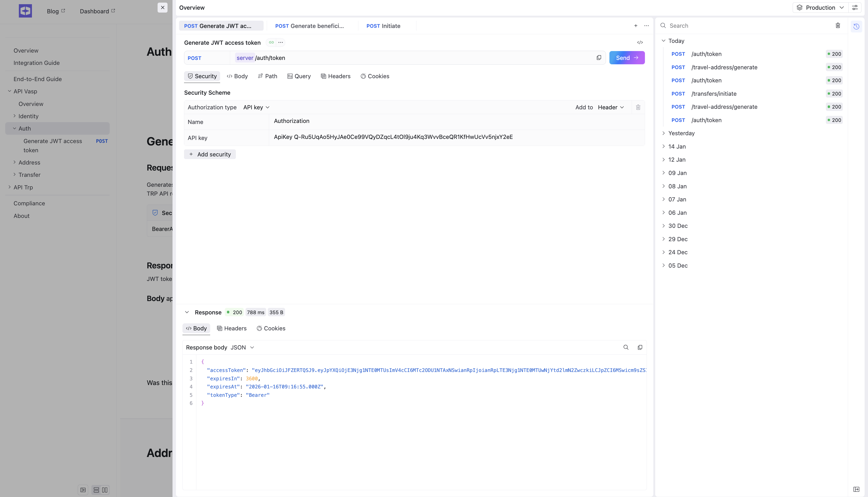Switch to the Headers request tab
The height and width of the screenshot is (497, 868).
[x=336, y=76]
